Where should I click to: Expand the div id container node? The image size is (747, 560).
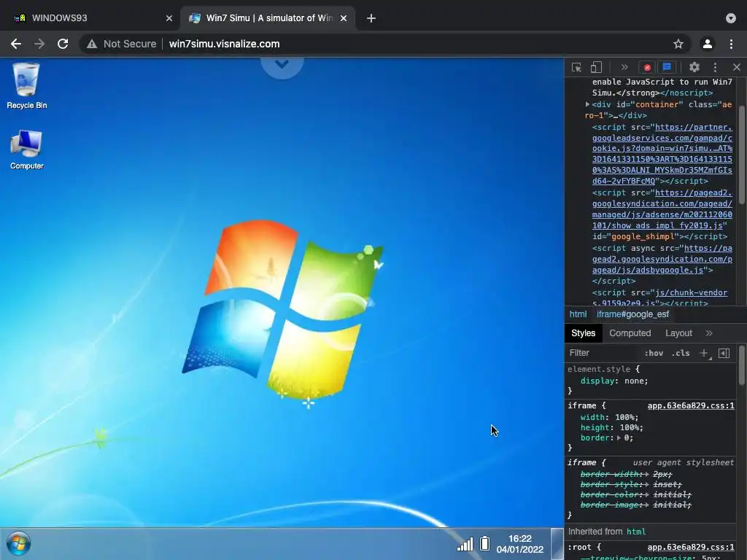587,104
